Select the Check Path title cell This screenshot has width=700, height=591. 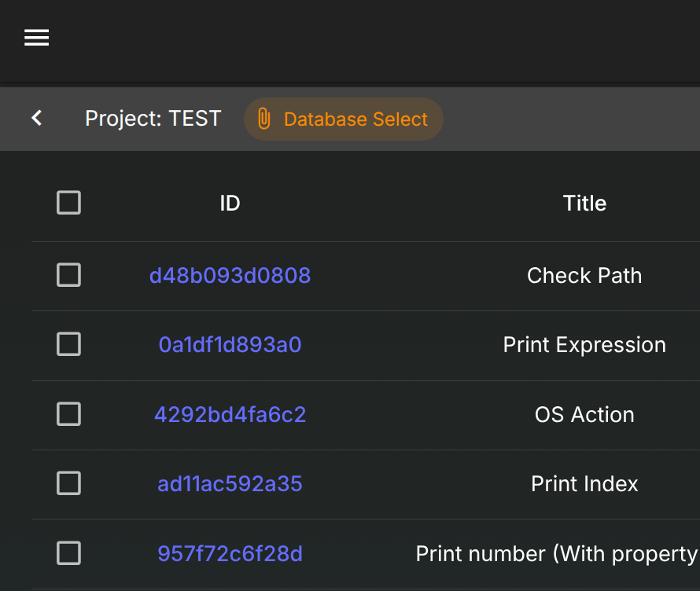[584, 276]
